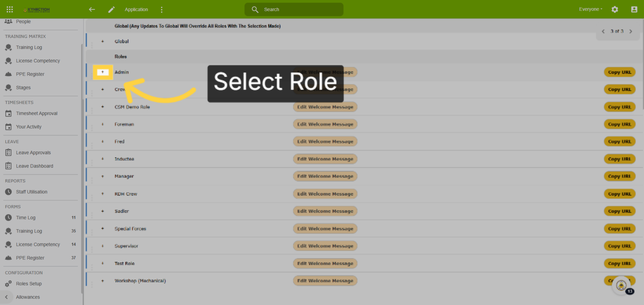Go to previous page of records
Viewport: 644px width, 305px height.
point(603,31)
